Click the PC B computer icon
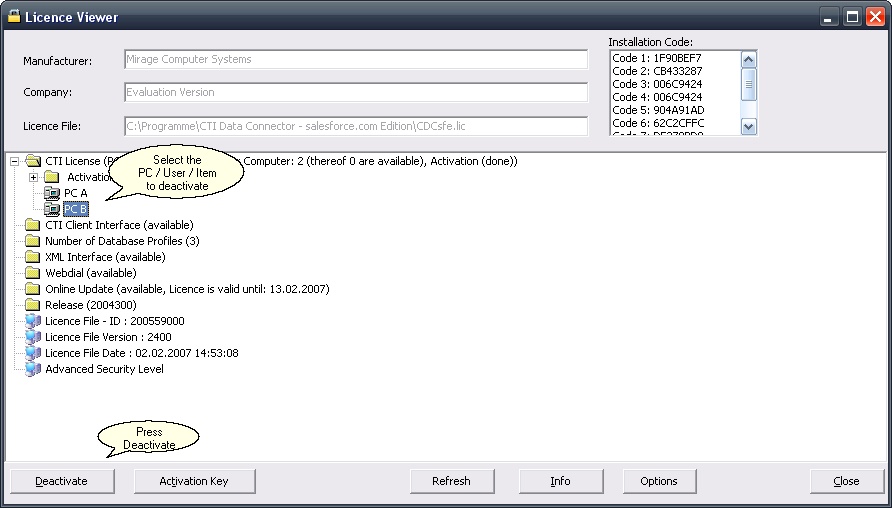 (53, 209)
